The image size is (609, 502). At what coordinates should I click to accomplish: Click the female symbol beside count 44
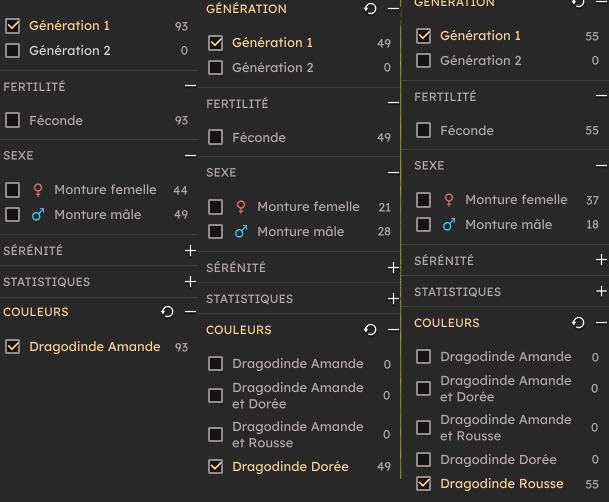click(x=38, y=190)
